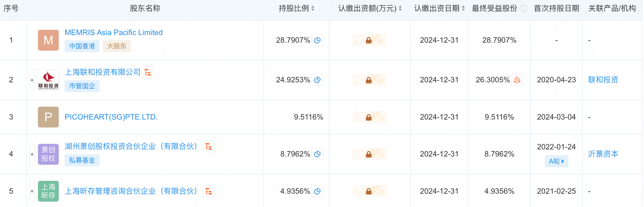Viewport: 644px width, 207px height.
Task: Select the 2022-01-24 first holding date
Action: [x=557, y=147]
